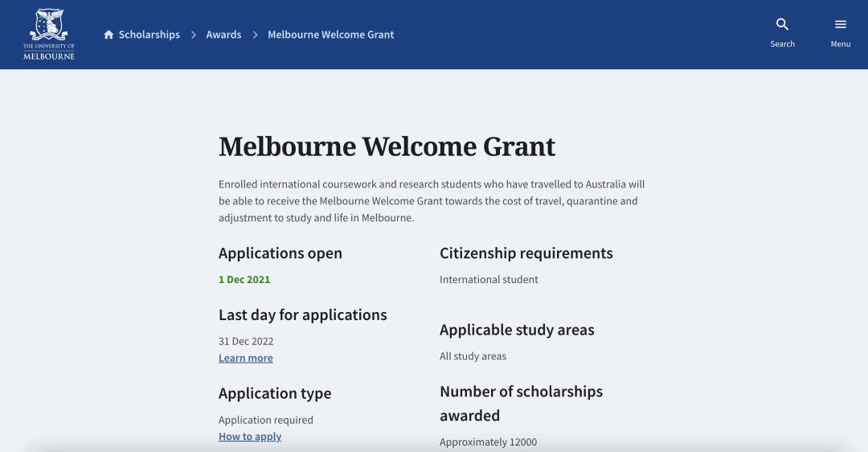Open the hamburger Menu icon
The height and width of the screenshot is (452, 868).
(x=840, y=25)
